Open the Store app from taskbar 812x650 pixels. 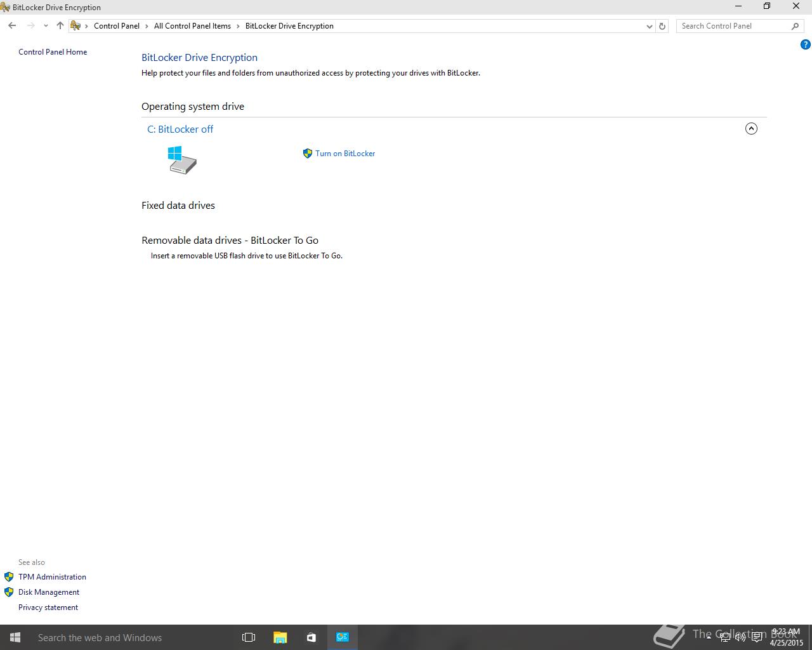click(x=311, y=637)
